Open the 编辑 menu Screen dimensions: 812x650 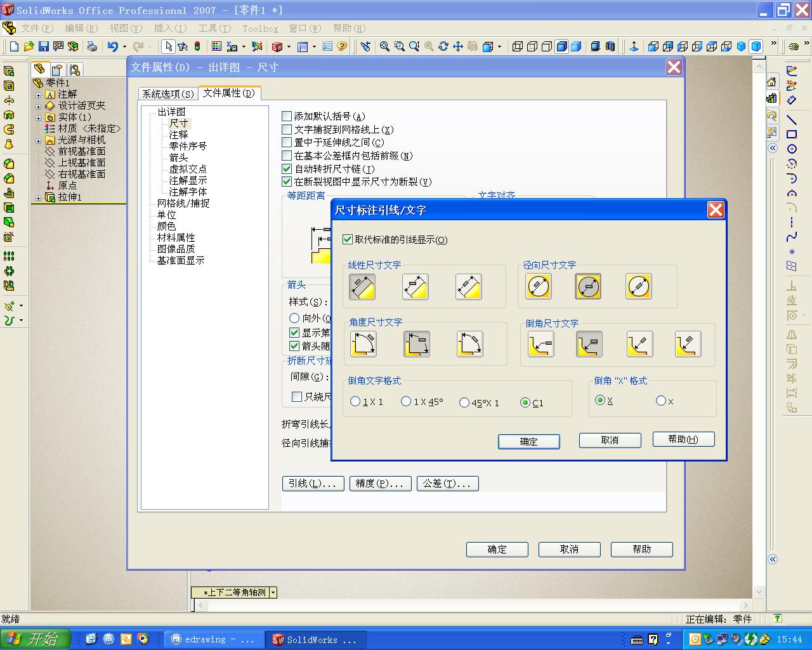(x=81, y=28)
